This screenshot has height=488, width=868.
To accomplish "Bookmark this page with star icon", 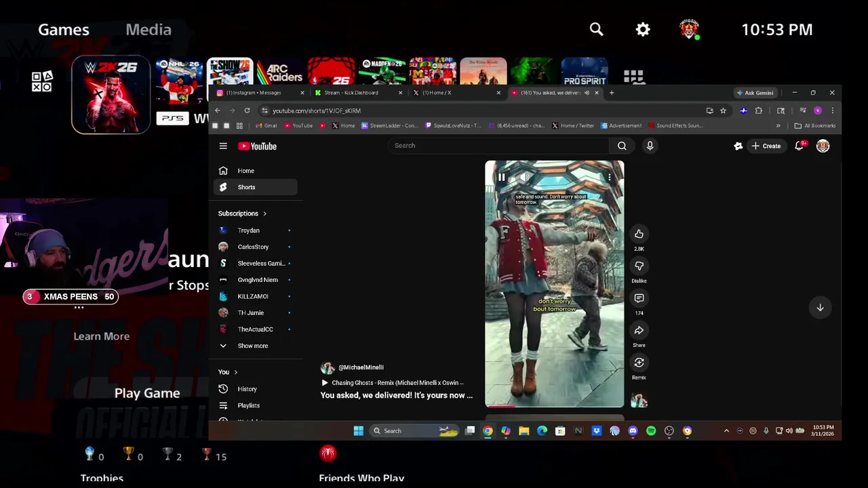I will [723, 110].
